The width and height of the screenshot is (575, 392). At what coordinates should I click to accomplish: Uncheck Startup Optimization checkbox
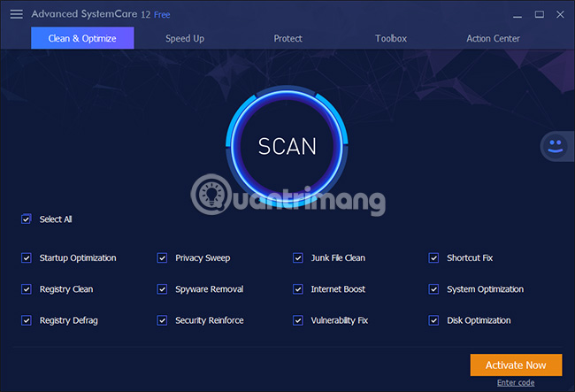coord(27,258)
